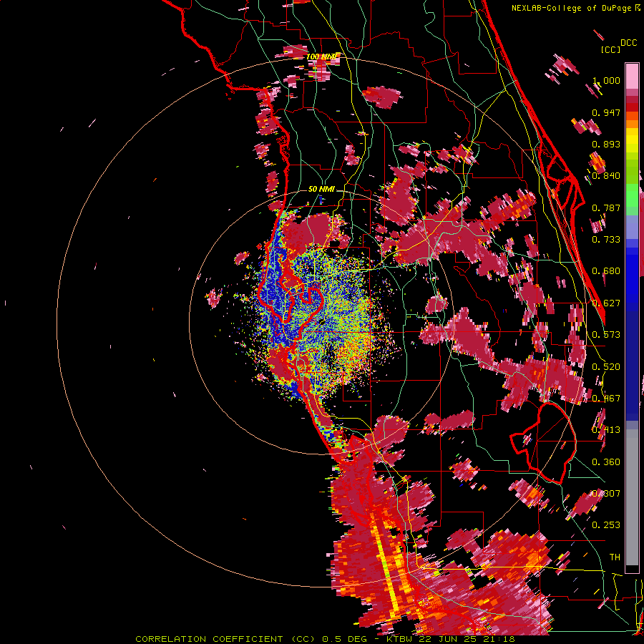Click the 0.5 DEG elevation text
Screen dimensions: 644x644
(x=344, y=639)
